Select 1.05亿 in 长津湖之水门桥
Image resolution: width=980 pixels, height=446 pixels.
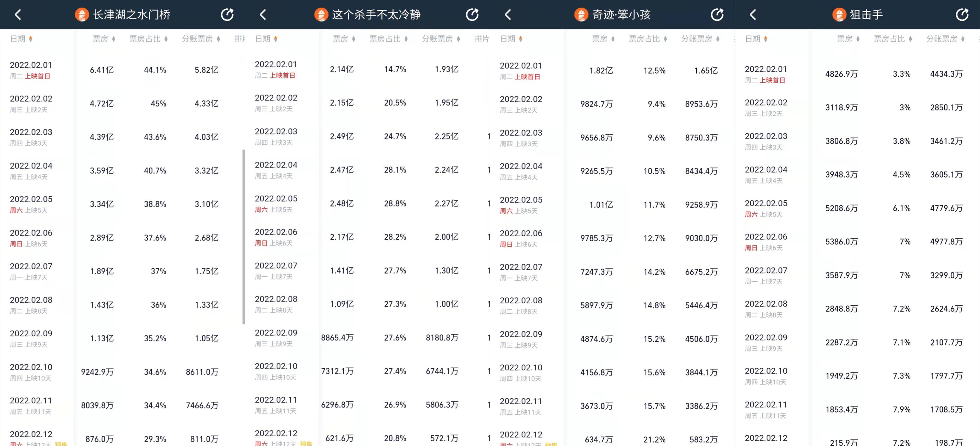pyautogui.click(x=207, y=338)
